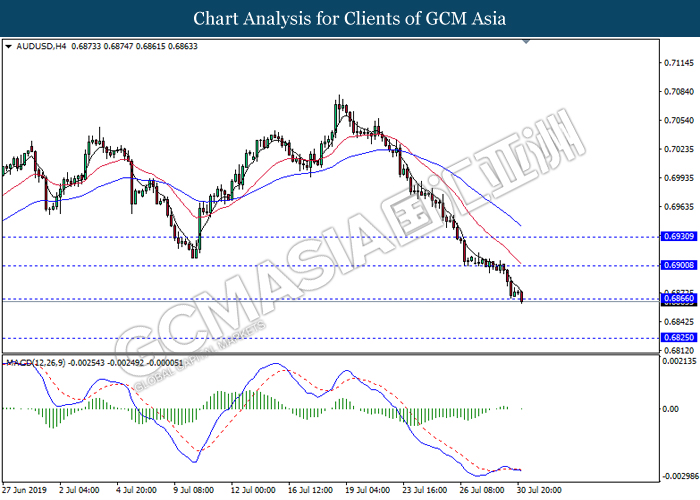700x500 pixels.
Task: Click the Chart Analysis for Clients header title
Action: [350, 19]
